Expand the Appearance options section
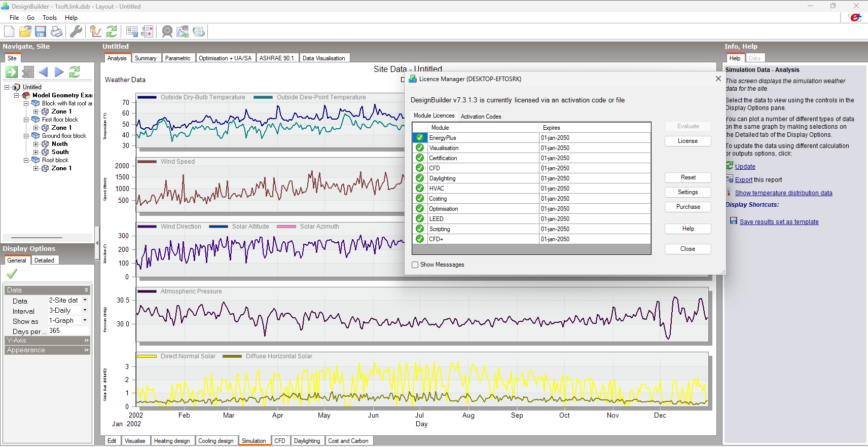868x447 pixels. point(47,350)
